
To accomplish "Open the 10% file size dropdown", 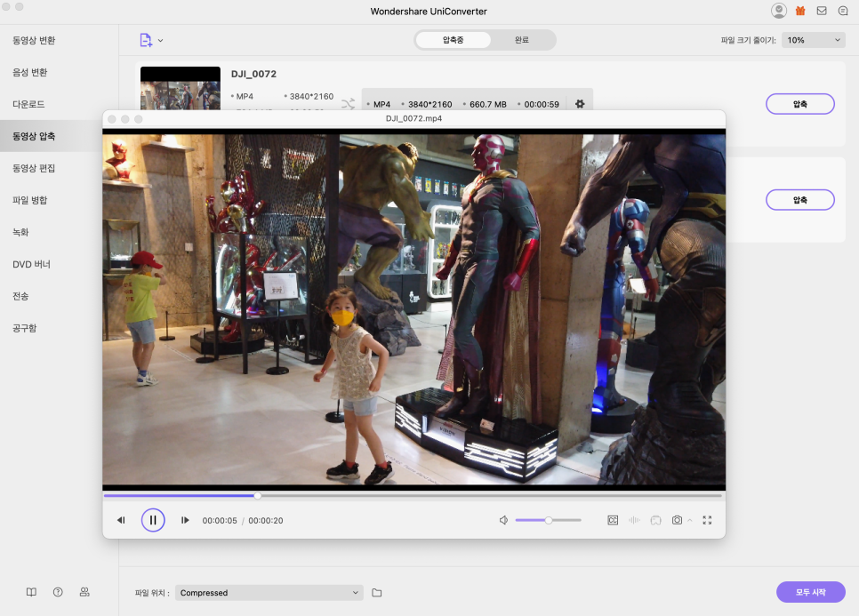I will (813, 40).
